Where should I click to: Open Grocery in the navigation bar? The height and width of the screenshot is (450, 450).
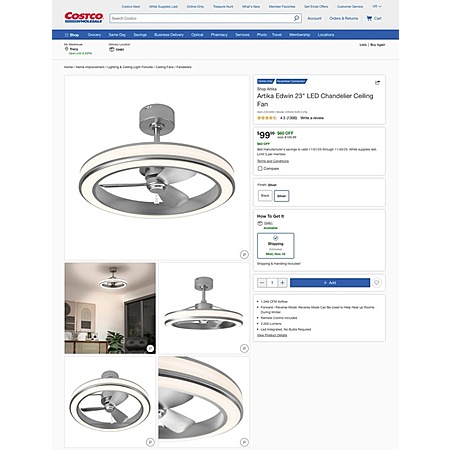click(x=94, y=35)
